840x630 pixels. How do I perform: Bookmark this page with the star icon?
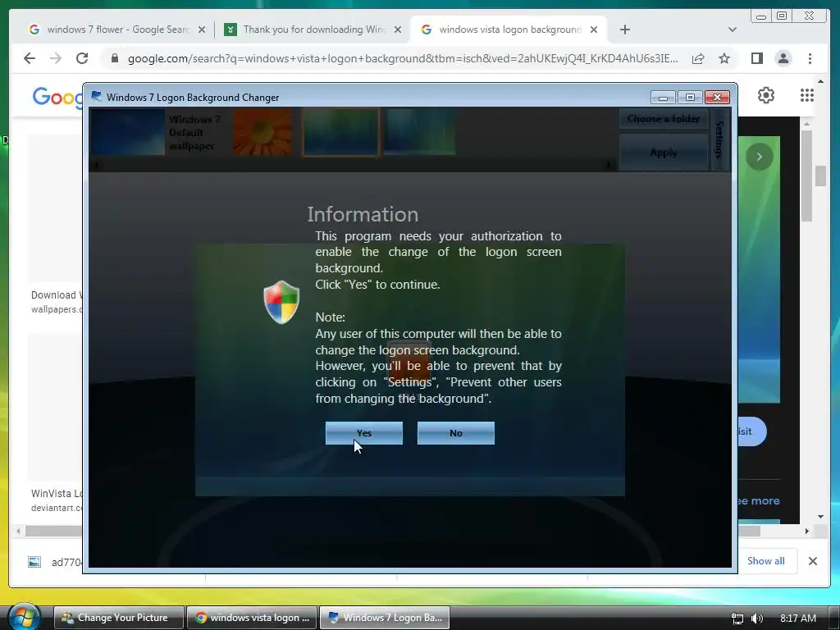724,58
